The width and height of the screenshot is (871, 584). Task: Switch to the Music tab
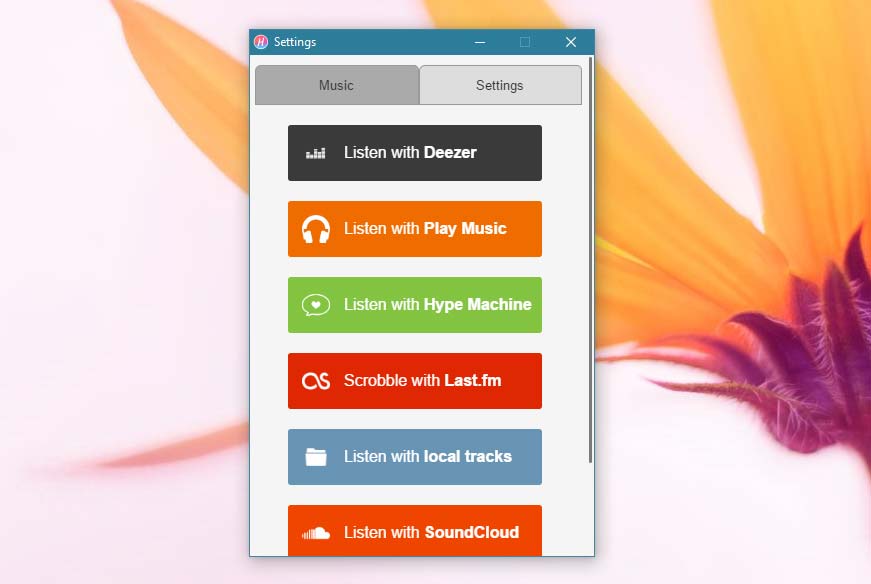tap(336, 85)
